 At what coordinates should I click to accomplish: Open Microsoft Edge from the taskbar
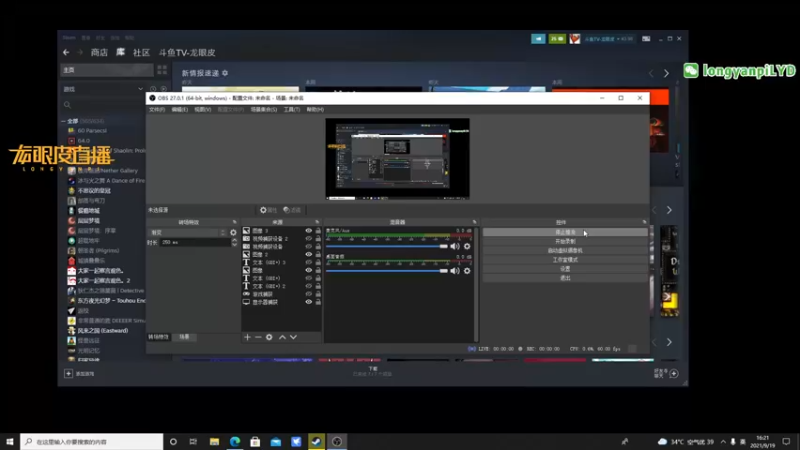tap(235, 441)
